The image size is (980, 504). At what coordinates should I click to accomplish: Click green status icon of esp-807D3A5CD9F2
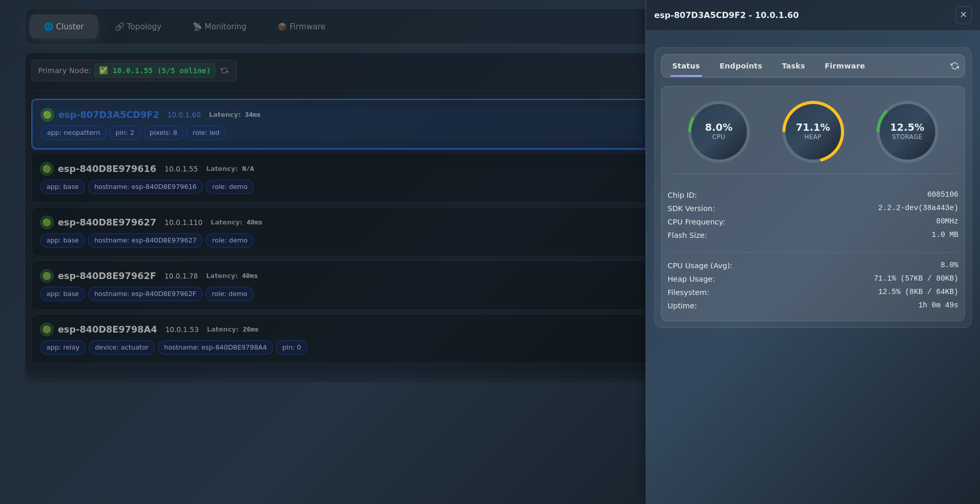[47, 115]
